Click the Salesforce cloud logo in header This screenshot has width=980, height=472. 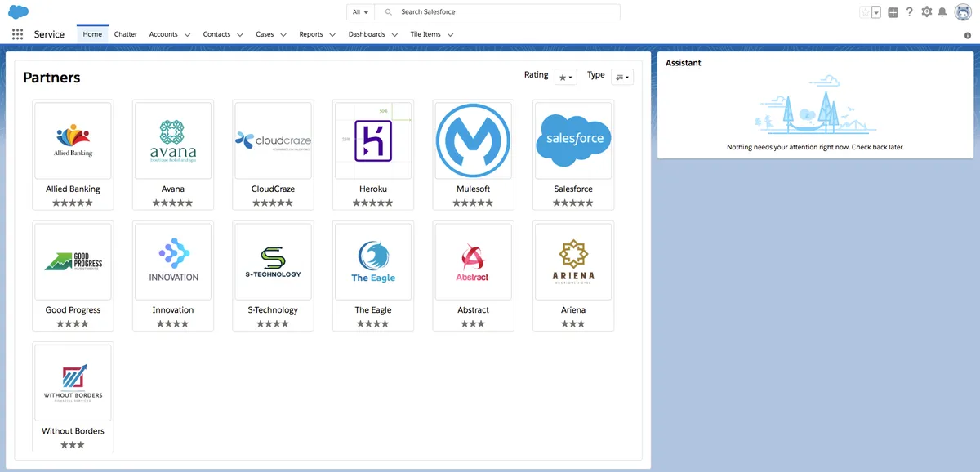point(19,11)
